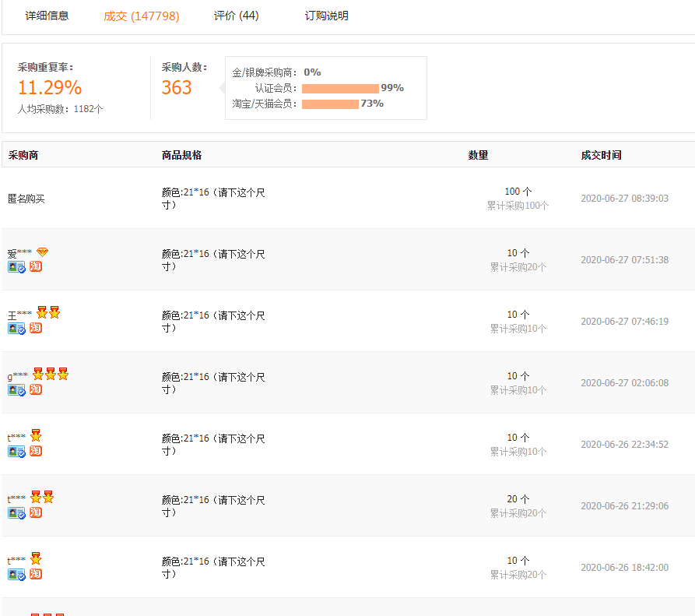Open the 评价 (44) tab

[x=236, y=15]
